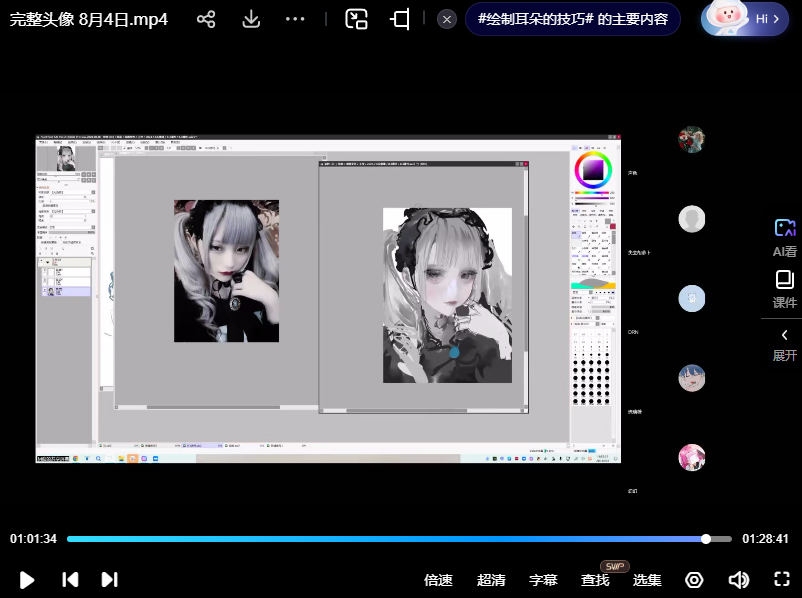This screenshot has height=598, width=802.
Task: Open the 课件 courseware panel
Action: click(x=785, y=289)
